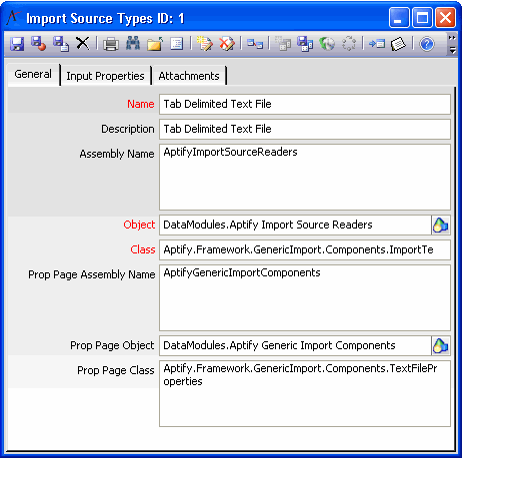Click the notepad sheet icon
528x483 pixels.
click(398, 44)
